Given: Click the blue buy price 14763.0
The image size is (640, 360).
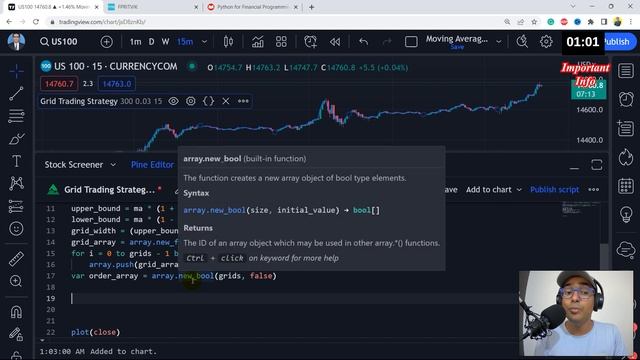Looking at the screenshot, I should coord(117,84).
